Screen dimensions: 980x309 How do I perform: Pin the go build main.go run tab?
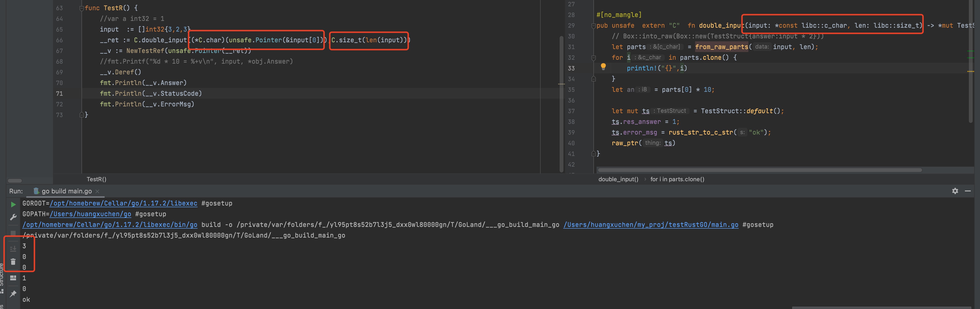pyautogui.click(x=13, y=294)
